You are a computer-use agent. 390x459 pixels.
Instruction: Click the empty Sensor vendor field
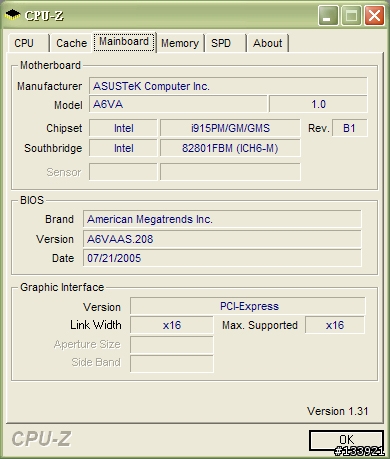click(x=123, y=172)
